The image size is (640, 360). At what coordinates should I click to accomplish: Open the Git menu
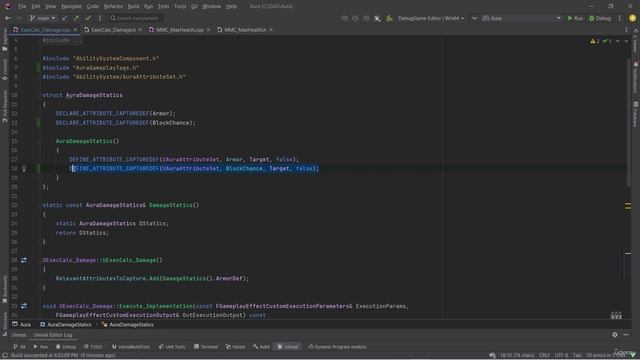coord(194,6)
